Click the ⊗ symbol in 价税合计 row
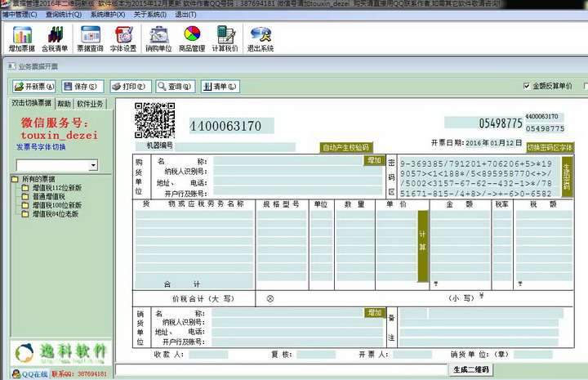This screenshot has height=380, width=588. click(270, 299)
